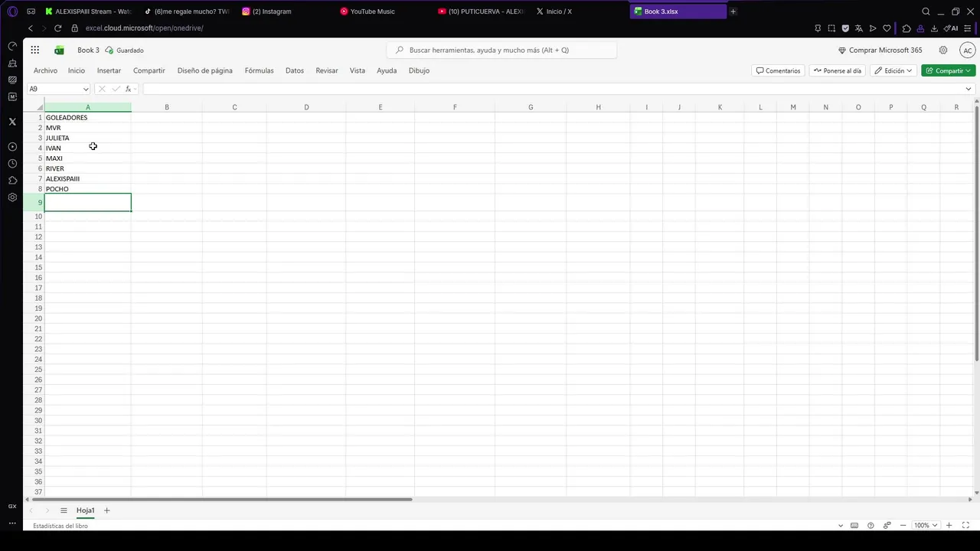
Task: Add page to bookmarks heart icon
Action: 887,28
